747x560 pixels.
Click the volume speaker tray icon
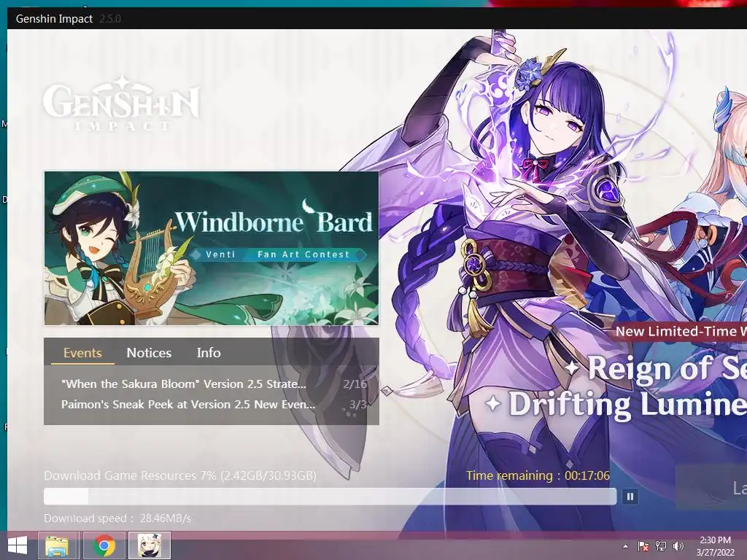coord(678,546)
